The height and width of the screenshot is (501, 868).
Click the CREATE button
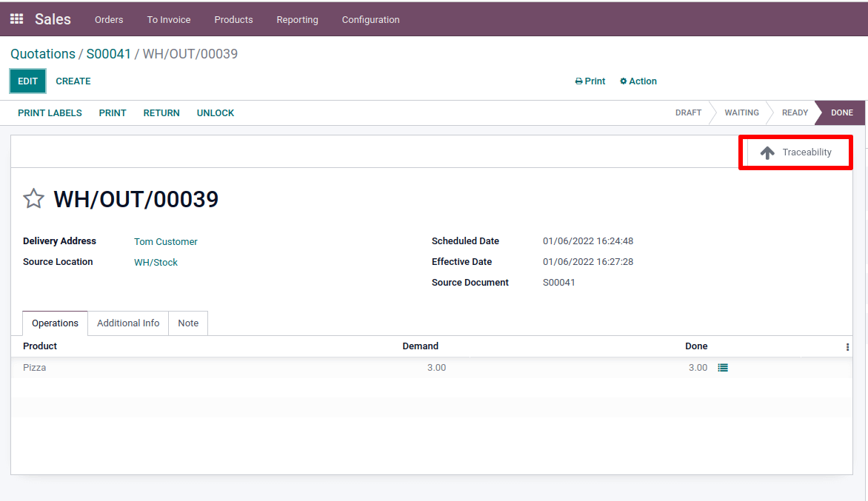click(73, 81)
